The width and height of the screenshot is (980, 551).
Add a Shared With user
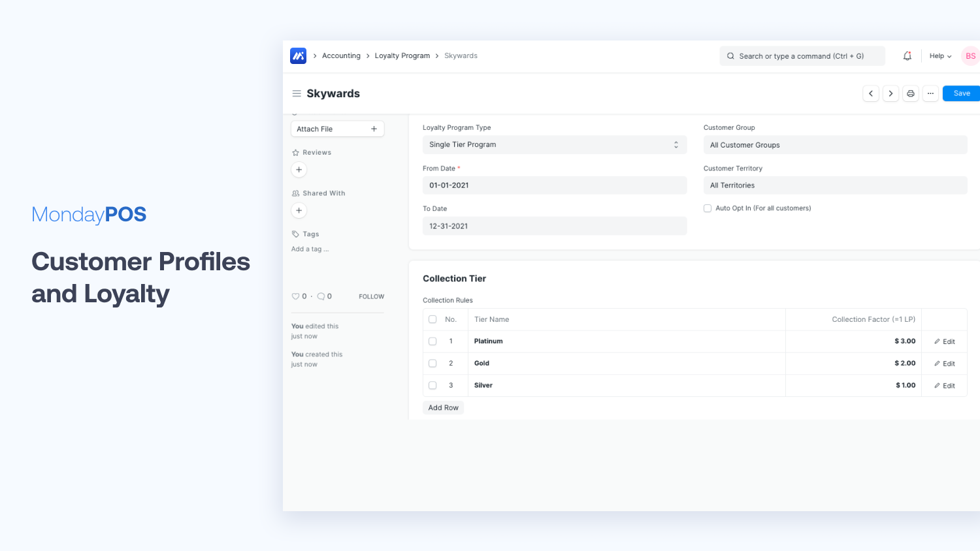click(299, 210)
